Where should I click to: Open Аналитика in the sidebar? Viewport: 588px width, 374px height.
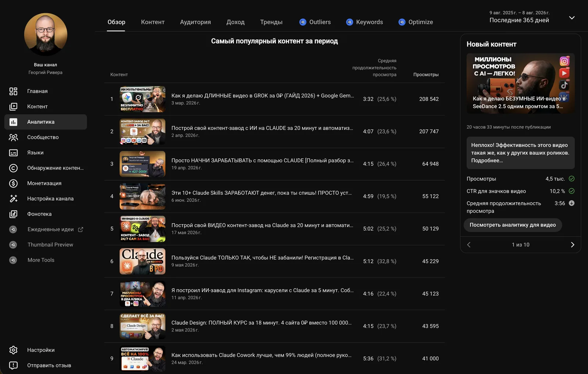[46, 122]
